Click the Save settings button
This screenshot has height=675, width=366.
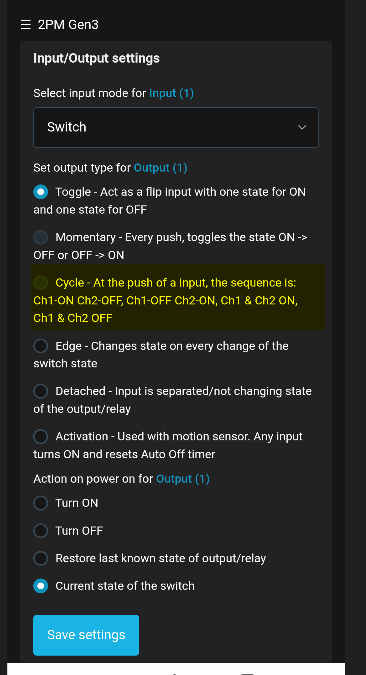(86, 635)
